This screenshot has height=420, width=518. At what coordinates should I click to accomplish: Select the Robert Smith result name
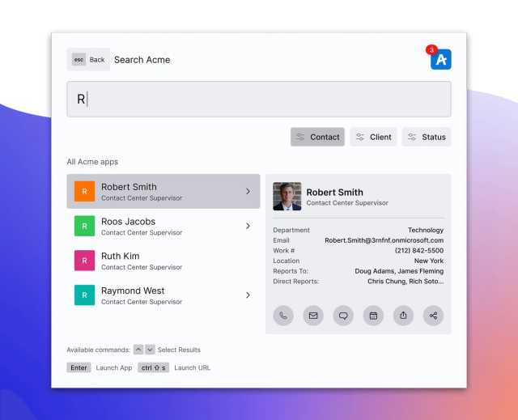point(129,187)
